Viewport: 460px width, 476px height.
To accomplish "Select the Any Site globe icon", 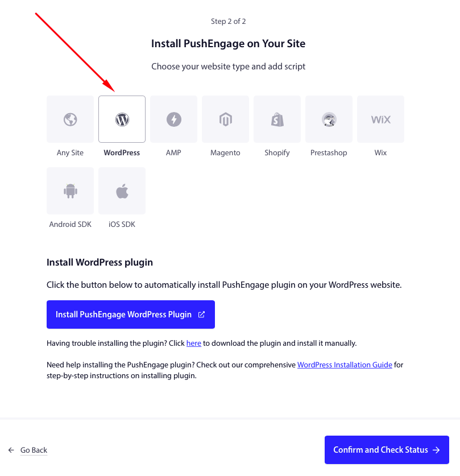I will (70, 119).
